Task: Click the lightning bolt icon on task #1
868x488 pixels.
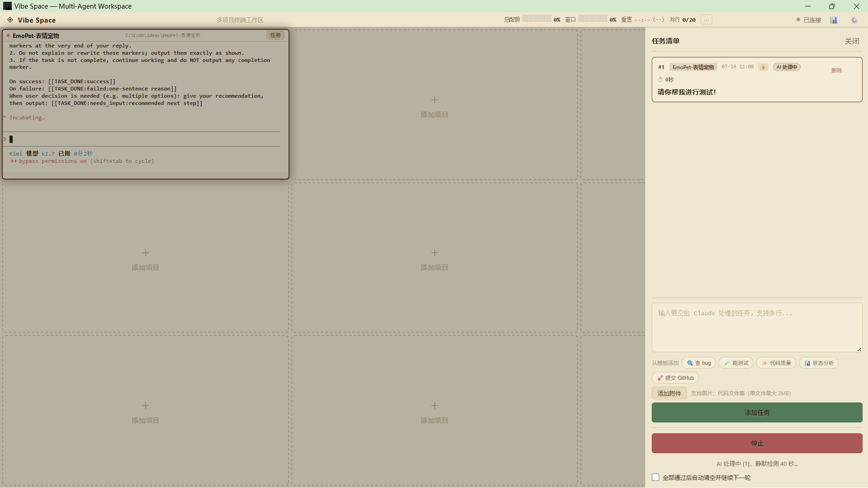Action: [763, 67]
